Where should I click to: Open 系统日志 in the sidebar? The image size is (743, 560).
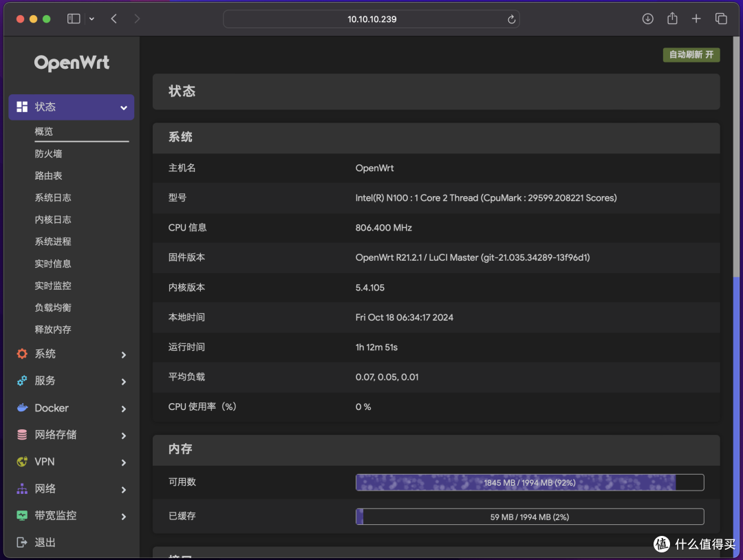[x=52, y=197]
